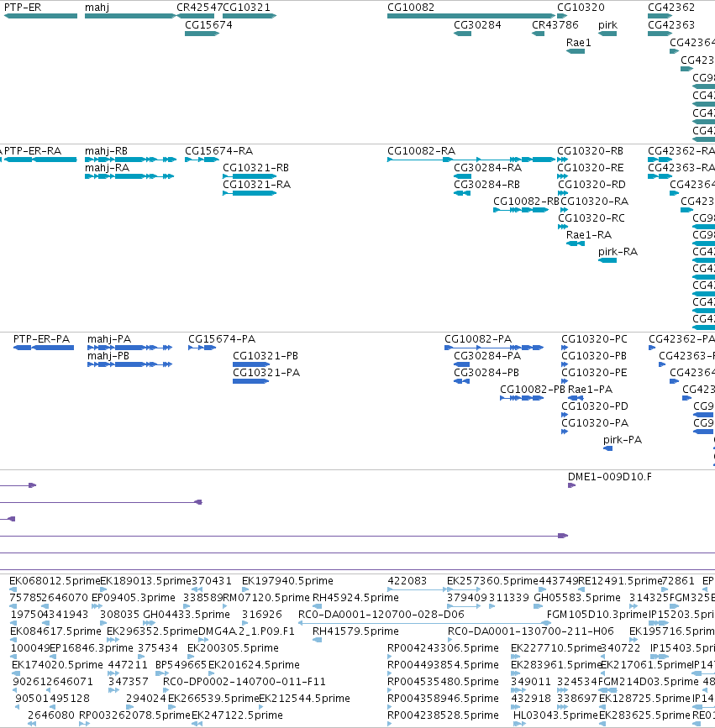
Task: Click transcript CG10082-RB
Action: click(526, 202)
